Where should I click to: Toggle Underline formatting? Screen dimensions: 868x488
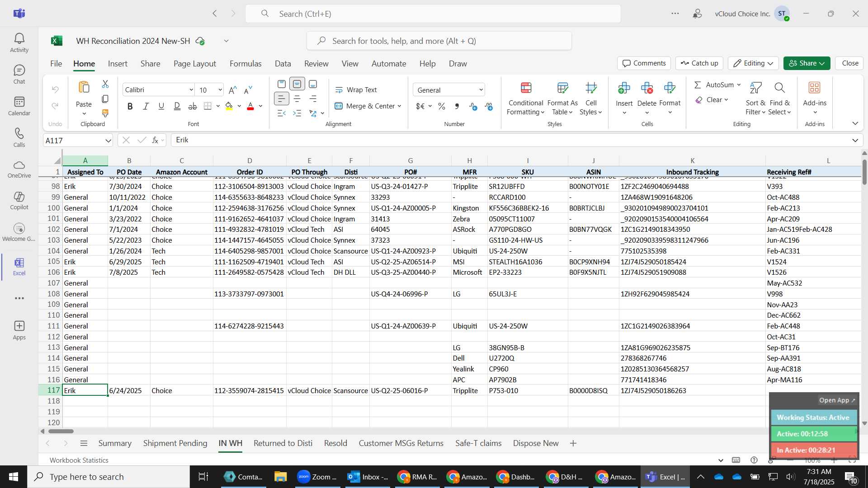pos(161,106)
